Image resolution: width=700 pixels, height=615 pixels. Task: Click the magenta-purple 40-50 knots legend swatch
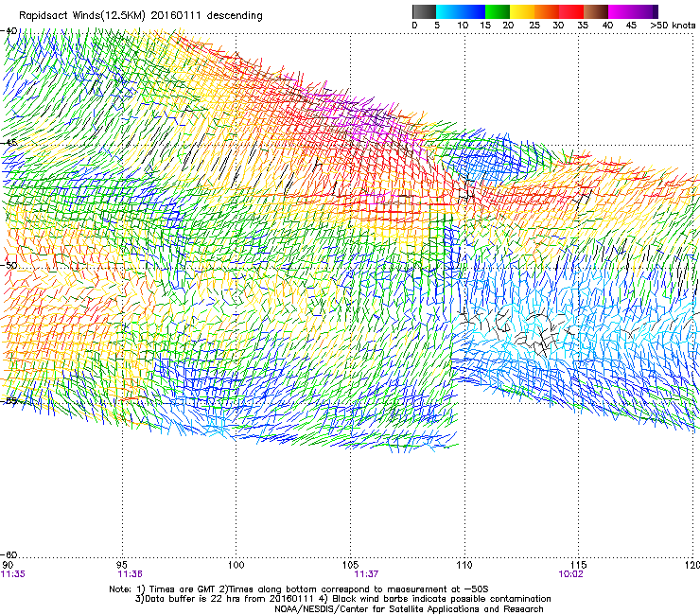click(x=633, y=11)
